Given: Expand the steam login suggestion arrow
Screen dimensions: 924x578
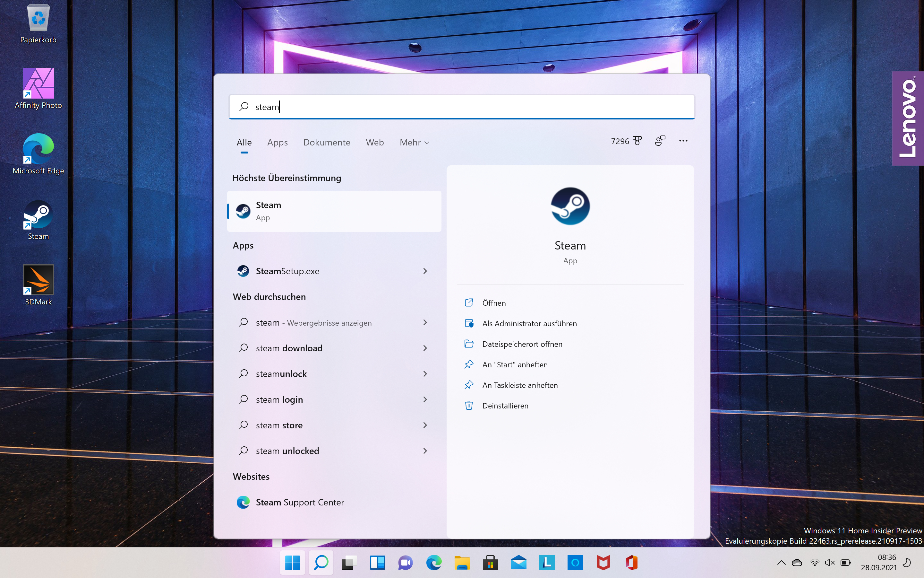Looking at the screenshot, I should click(425, 399).
